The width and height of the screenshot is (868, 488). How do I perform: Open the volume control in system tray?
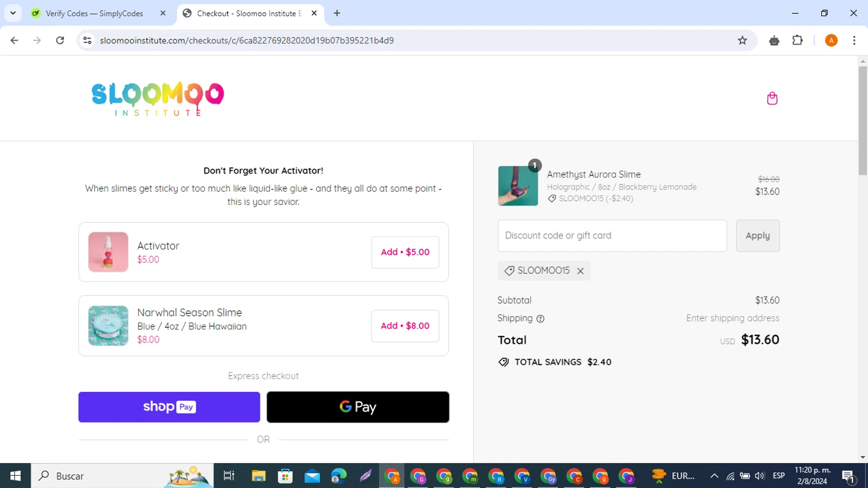pos(760,476)
